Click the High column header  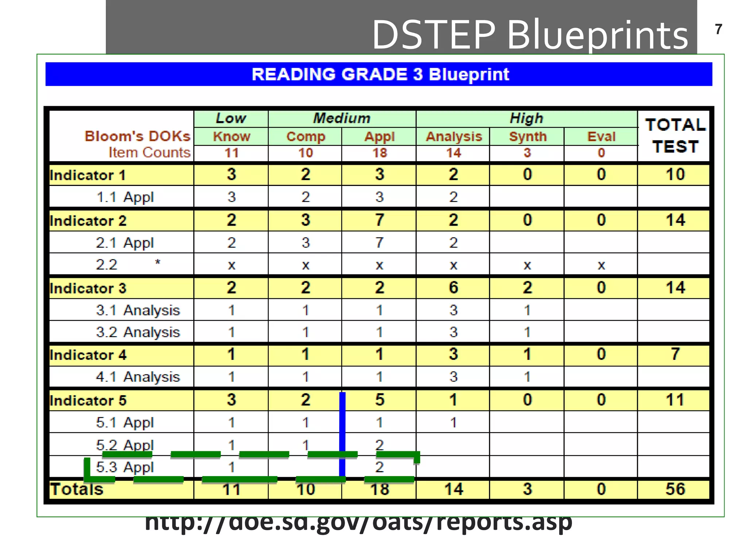(526, 118)
